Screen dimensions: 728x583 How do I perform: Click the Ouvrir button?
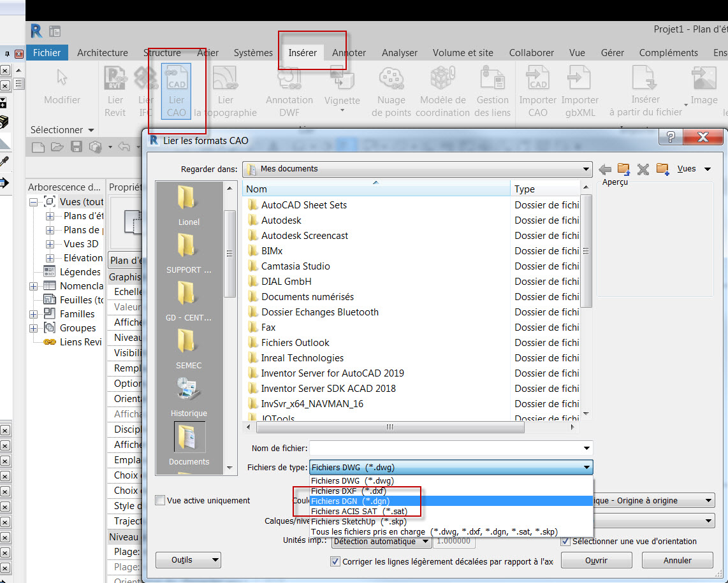[595, 560]
